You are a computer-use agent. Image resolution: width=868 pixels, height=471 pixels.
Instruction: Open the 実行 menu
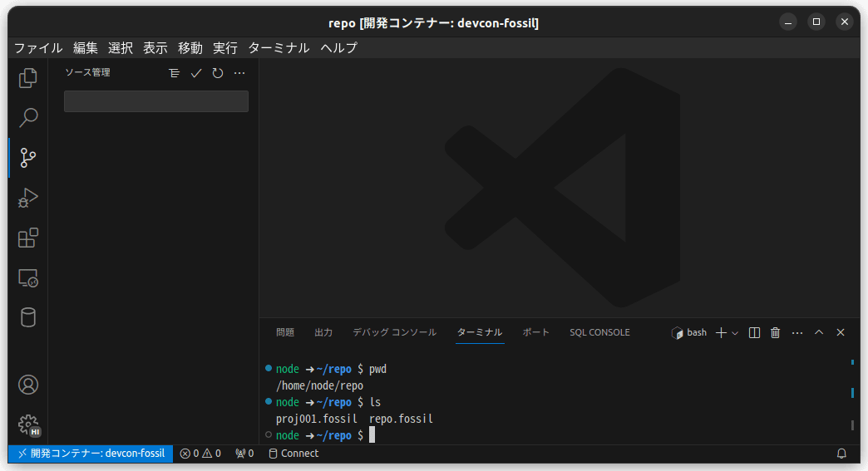point(224,48)
